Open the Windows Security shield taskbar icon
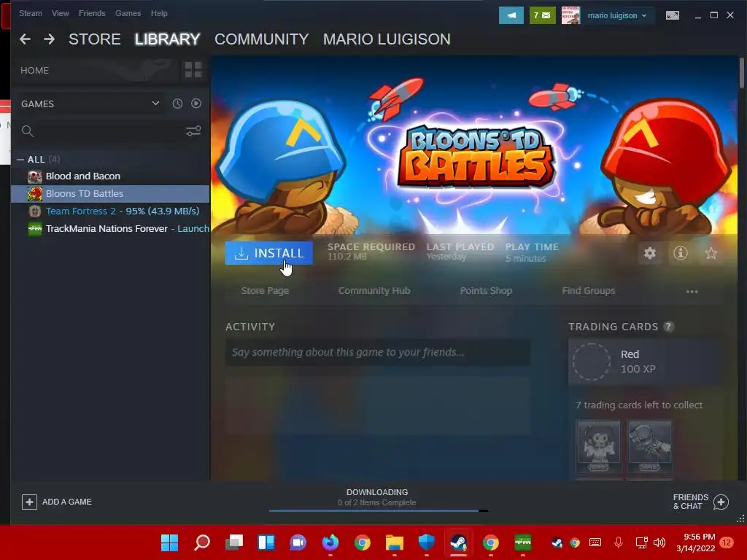Image resolution: width=747 pixels, height=560 pixels. (426, 542)
